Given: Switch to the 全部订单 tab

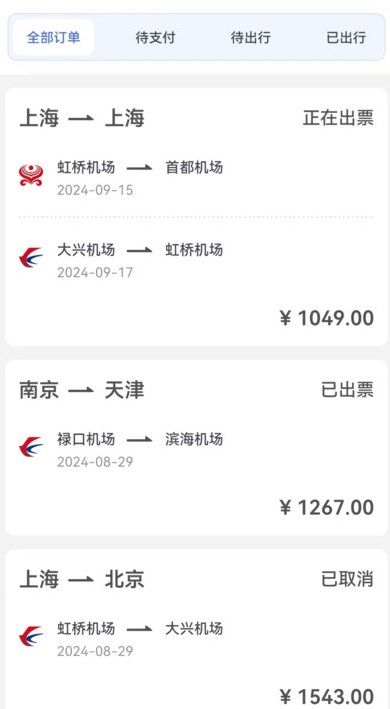Looking at the screenshot, I should [x=53, y=38].
